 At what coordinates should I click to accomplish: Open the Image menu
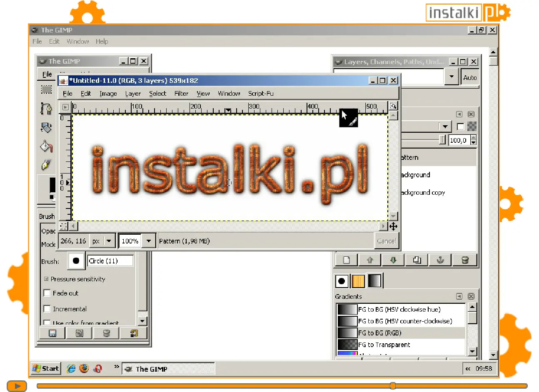[x=108, y=94]
